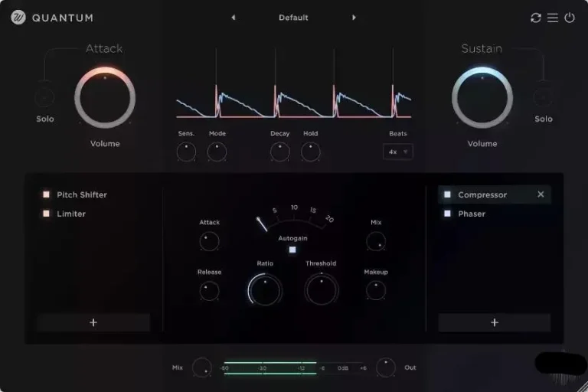Open the Beats 4x dropdown
Viewport: 588px width, 392px height.
point(398,152)
